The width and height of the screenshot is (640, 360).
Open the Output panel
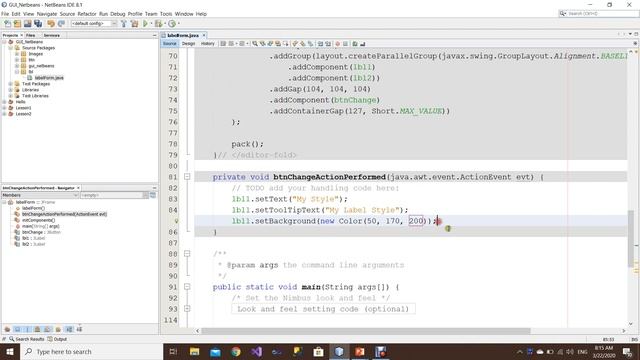pyautogui.click(x=57, y=339)
